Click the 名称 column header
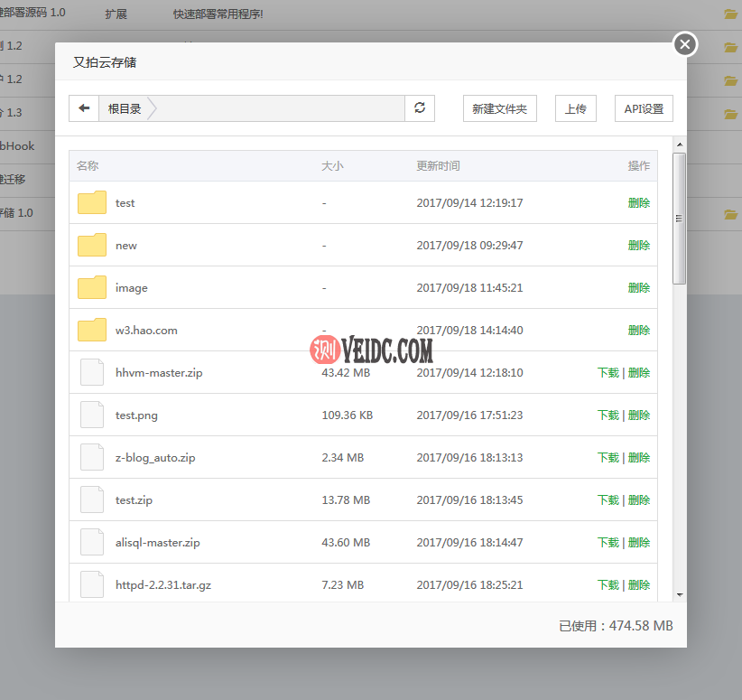 coord(88,166)
